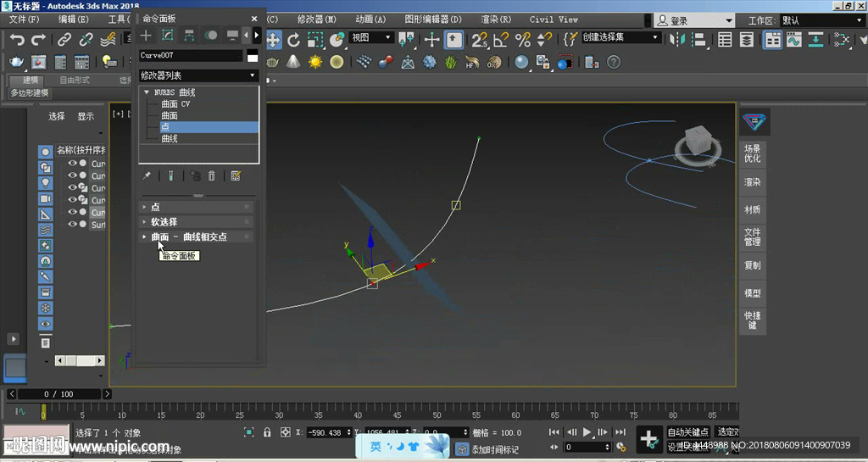Screen dimensions: 868x462
Task: Click the 场景优化 sidebar button
Action: (x=753, y=153)
